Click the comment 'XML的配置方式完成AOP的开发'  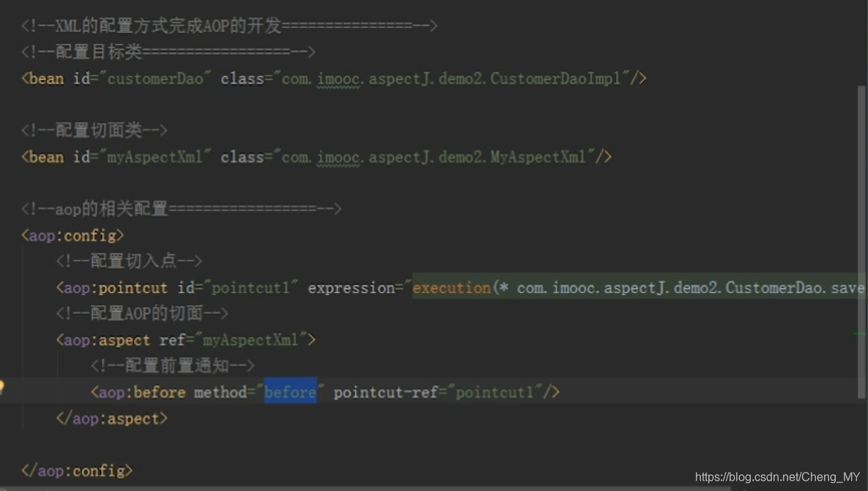tap(229, 26)
